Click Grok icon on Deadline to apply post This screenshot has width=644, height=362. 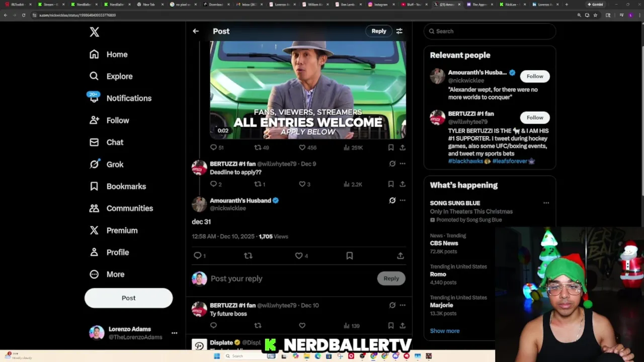(x=392, y=164)
